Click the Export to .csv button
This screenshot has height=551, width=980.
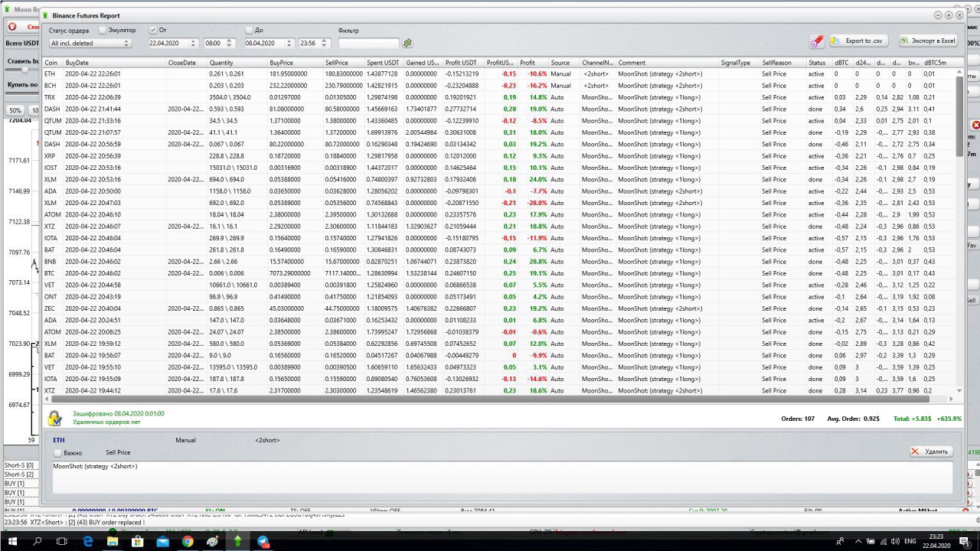[x=859, y=41]
